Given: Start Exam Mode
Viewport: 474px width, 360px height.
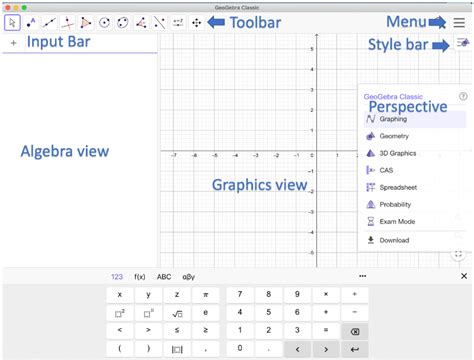Looking at the screenshot, I should (415, 221).
